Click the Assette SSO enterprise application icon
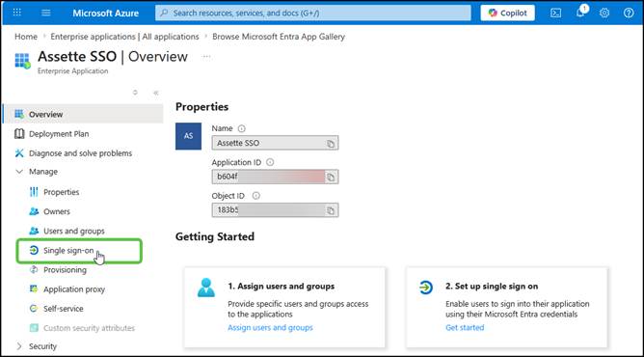 (x=22, y=61)
